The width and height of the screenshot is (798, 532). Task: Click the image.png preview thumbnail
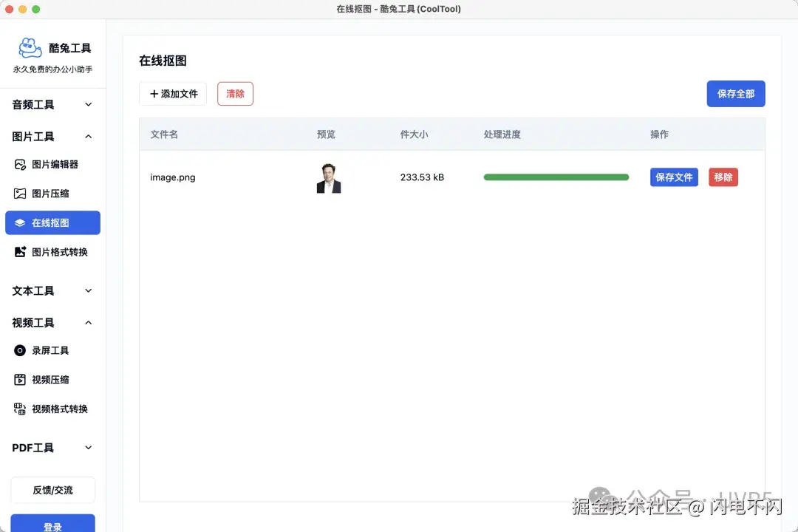point(328,177)
